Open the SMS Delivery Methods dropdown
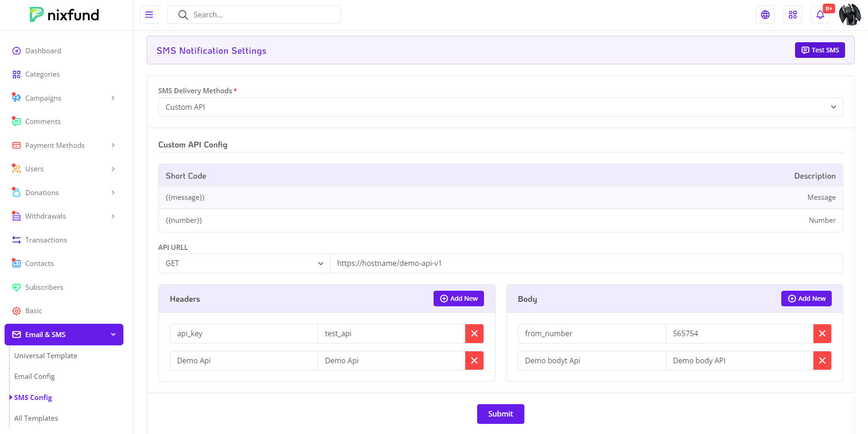 click(x=500, y=107)
